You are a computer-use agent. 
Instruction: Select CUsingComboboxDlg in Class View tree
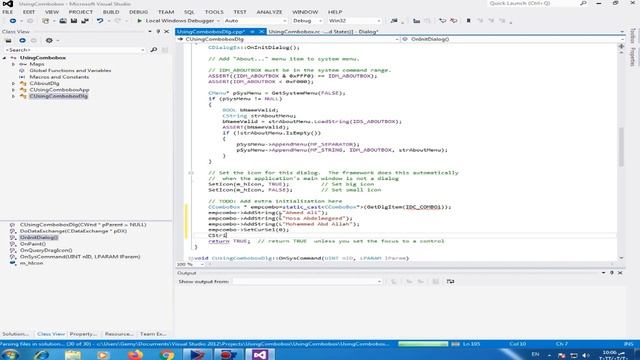pos(58,96)
